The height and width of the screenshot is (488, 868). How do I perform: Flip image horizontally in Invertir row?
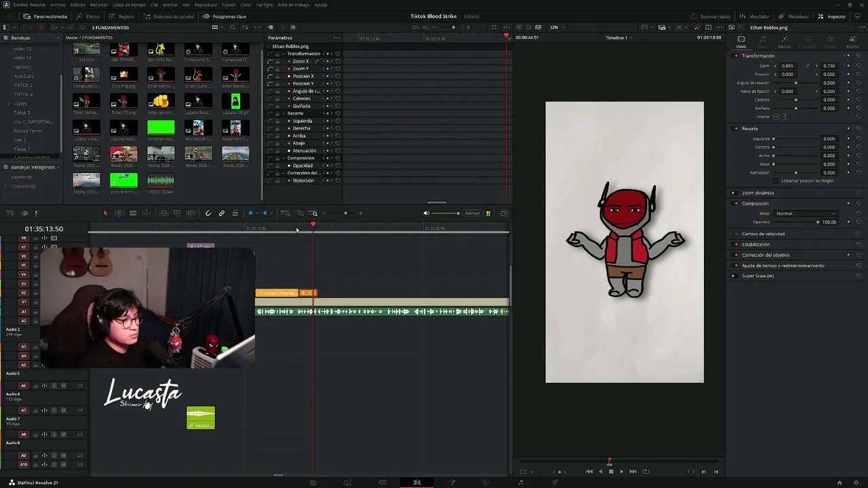coord(776,117)
